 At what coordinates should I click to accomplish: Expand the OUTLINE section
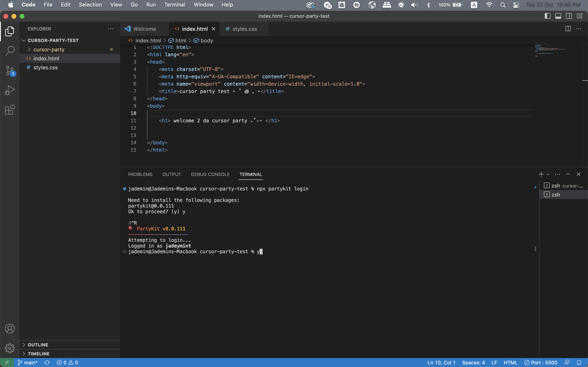[x=38, y=345]
